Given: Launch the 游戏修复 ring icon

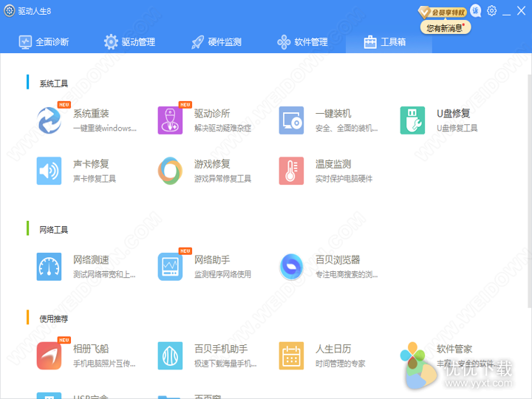Looking at the screenshot, I should (x=171, y=171).
